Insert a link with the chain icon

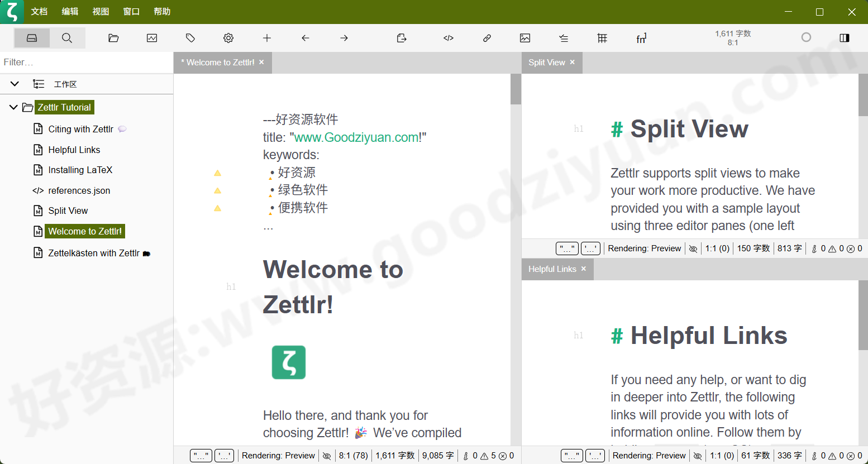487,38
